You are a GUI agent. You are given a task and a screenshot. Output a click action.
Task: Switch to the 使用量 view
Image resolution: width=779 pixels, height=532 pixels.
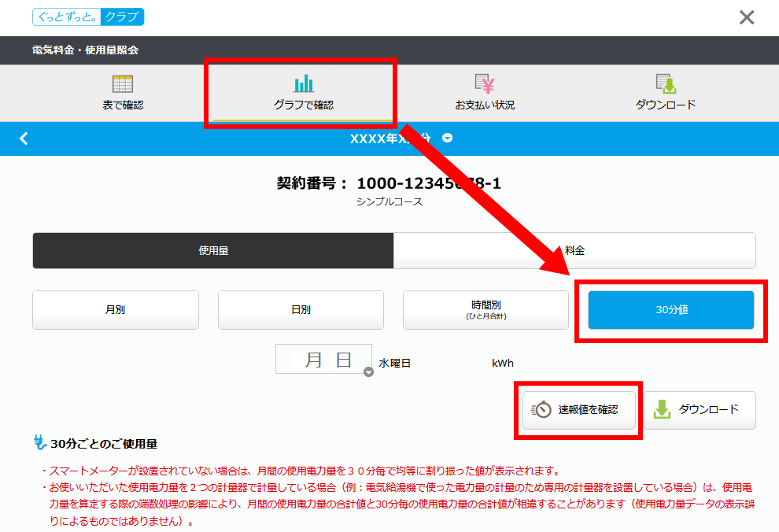pyautogui.click(x=213, y=251)
